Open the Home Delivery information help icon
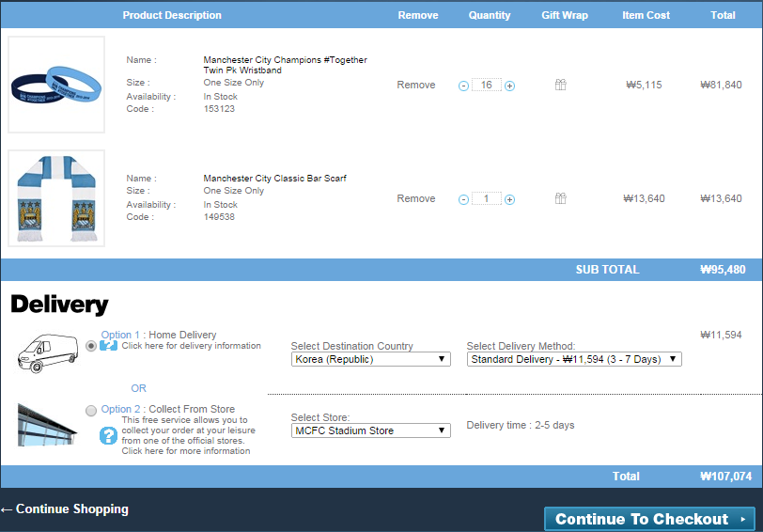 (x=108, y=346)
